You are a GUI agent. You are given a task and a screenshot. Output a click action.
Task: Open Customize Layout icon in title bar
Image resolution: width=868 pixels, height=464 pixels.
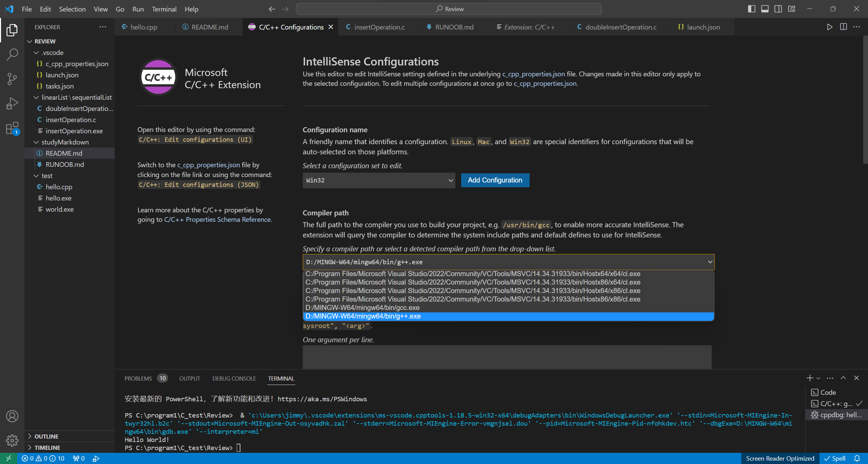792,9
